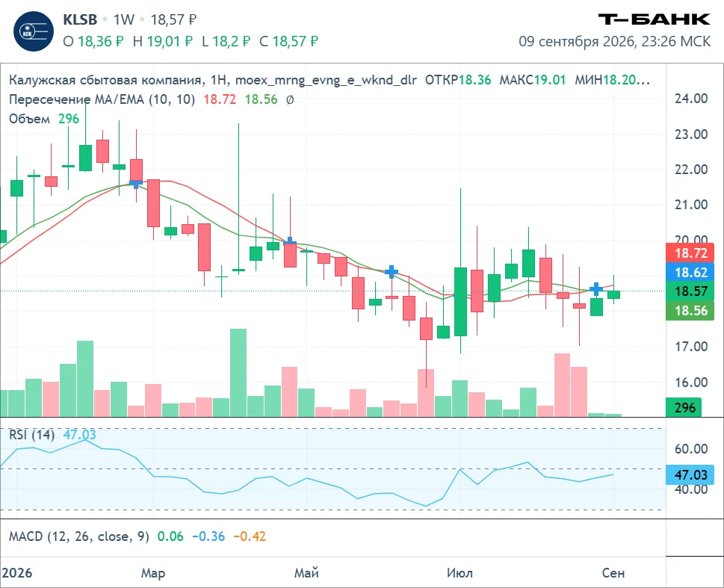Click the МАКС 19.01 legend value

(533, 80)
